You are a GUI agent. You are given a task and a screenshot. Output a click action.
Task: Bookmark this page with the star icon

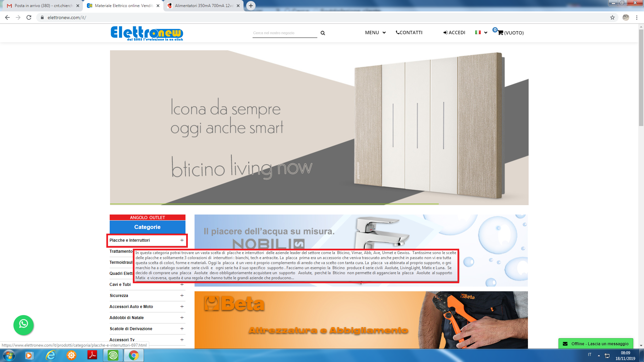coord(612,17)
